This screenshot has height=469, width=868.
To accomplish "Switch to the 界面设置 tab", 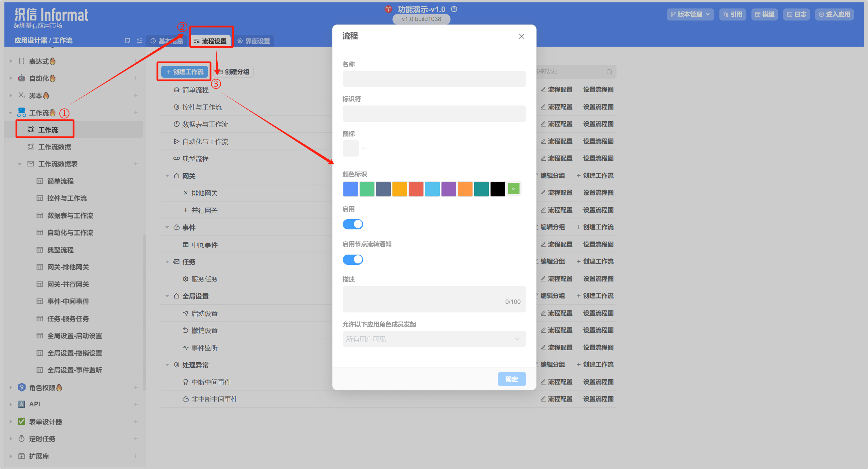I will click(x=254, y=41).
